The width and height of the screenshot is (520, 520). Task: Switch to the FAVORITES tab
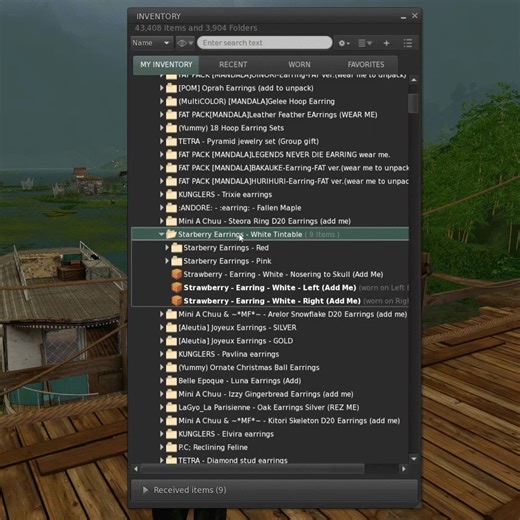(x=366, y=65)
